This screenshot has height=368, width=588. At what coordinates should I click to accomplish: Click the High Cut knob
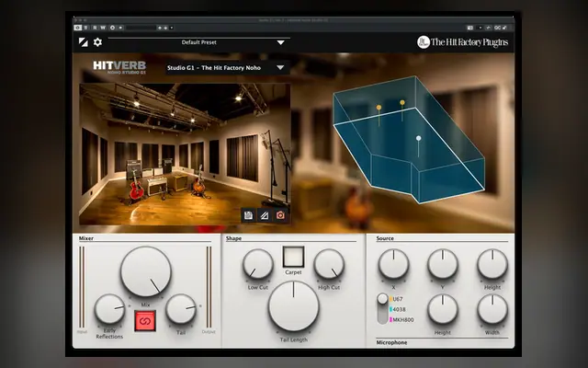point(329,264)
